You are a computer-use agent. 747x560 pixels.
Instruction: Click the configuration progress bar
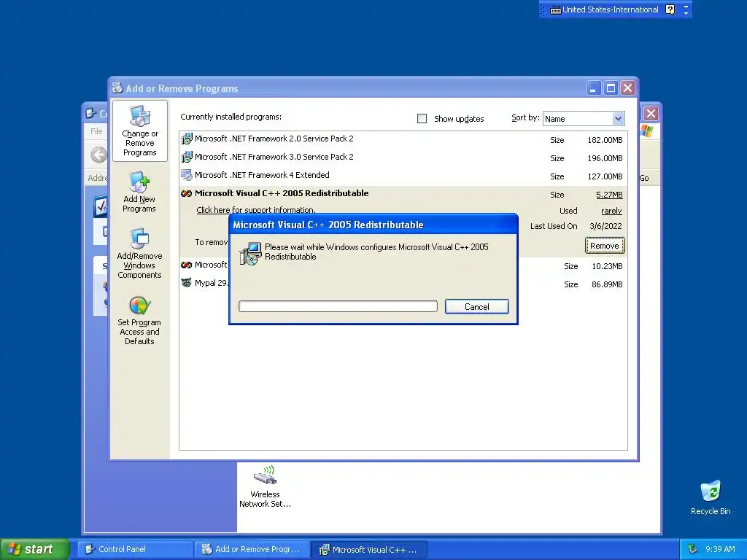[x=338, y=306]
